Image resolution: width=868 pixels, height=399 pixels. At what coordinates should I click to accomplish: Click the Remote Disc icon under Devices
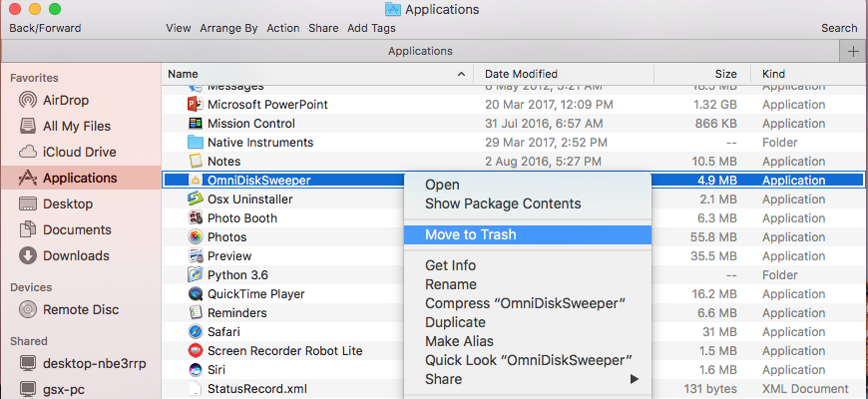[x=28, y=309]
